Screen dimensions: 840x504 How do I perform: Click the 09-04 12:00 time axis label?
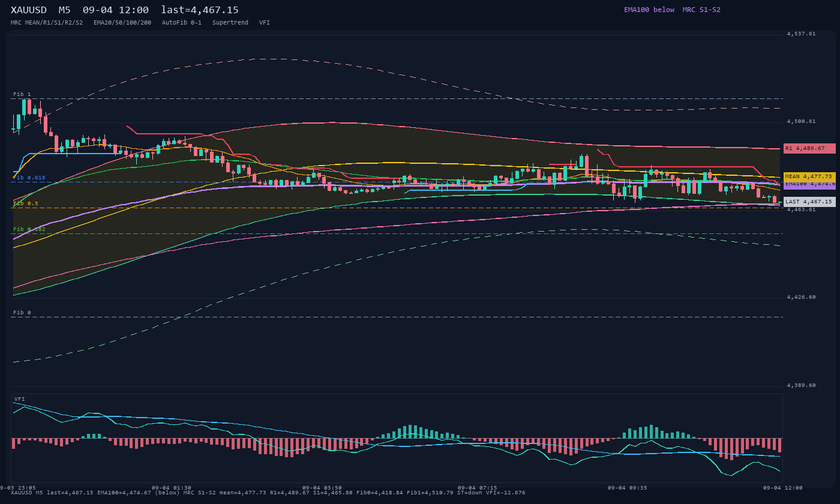pyautogui.click(x=783, y=488)
